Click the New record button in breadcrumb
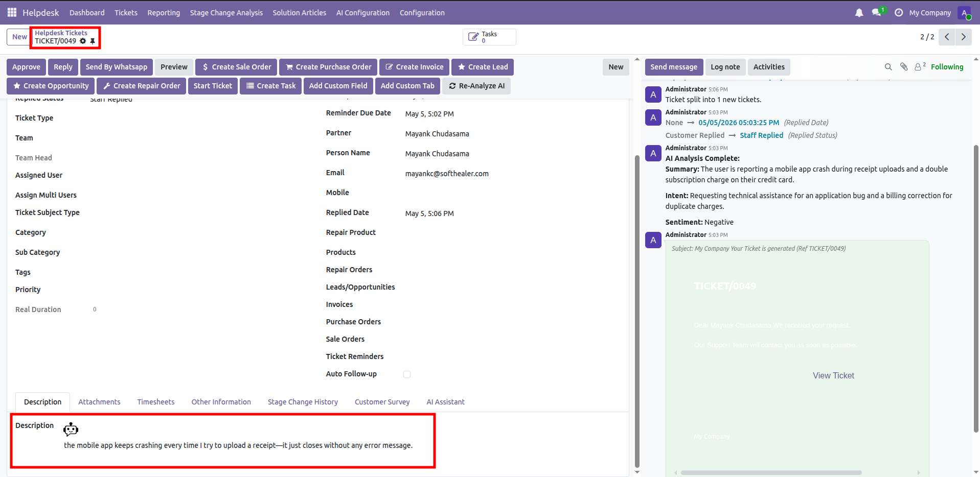Image resolution: width=980 pixels, height=477 pixels. coord(19,37)
